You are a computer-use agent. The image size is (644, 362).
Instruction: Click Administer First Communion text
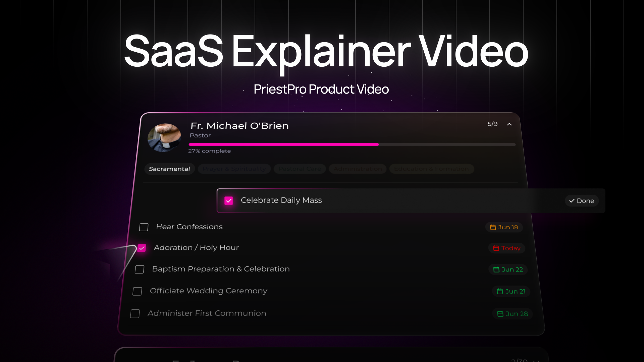pyautogui.click(x=207, y=313)
